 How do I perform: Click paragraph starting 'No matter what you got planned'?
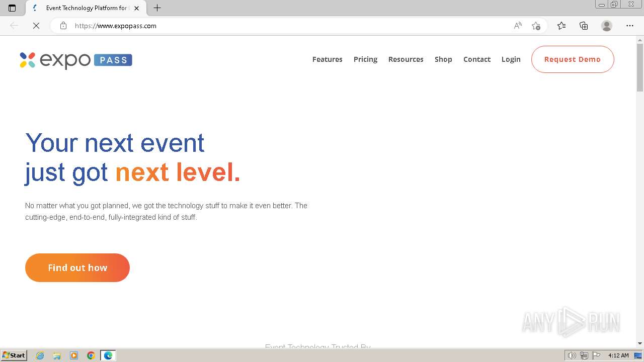(166, 211)
